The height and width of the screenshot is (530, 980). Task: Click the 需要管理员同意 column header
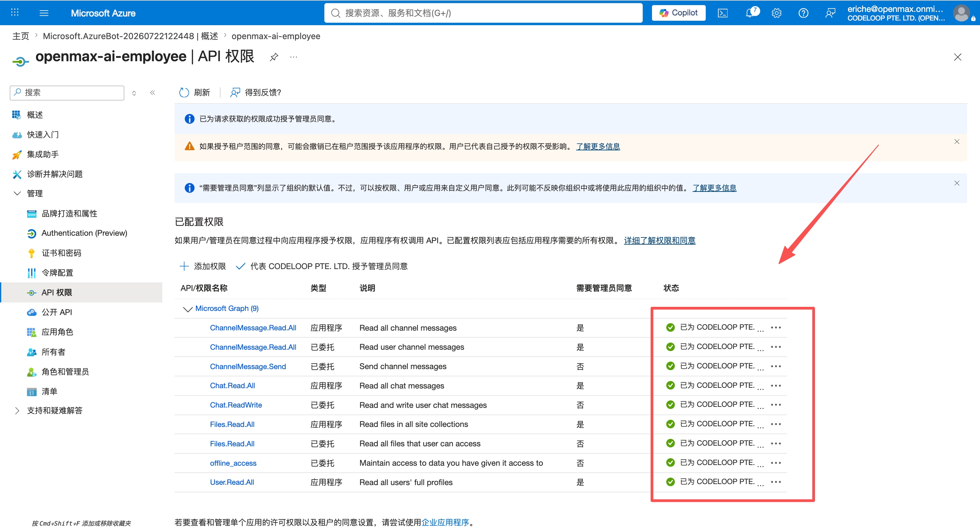(604, 288)
